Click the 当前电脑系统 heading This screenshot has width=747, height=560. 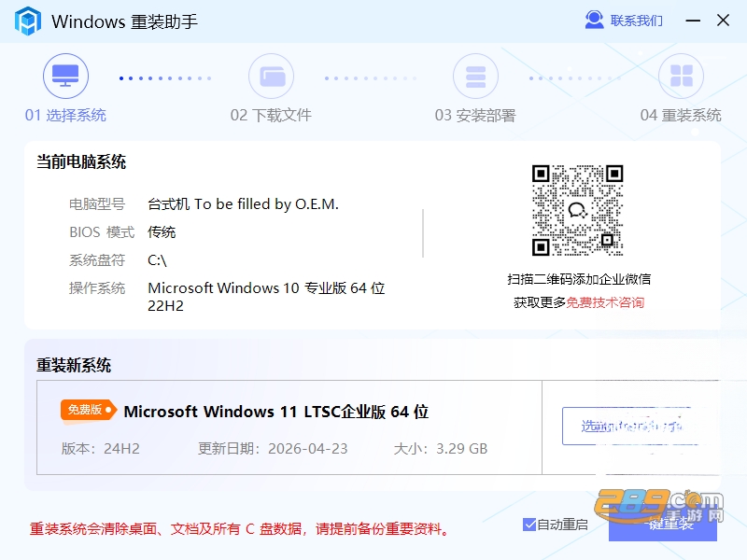tap(81, 161)
